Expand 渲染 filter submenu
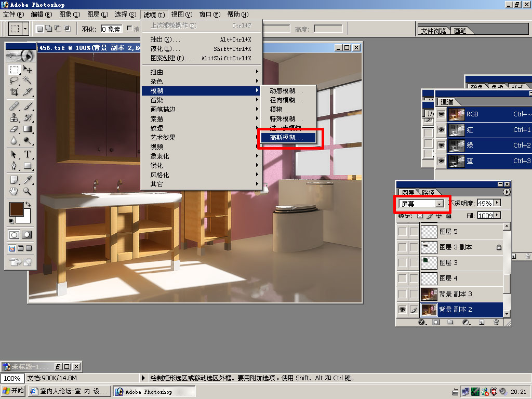Screen dimensions: 532x399 tap(201, 100)
